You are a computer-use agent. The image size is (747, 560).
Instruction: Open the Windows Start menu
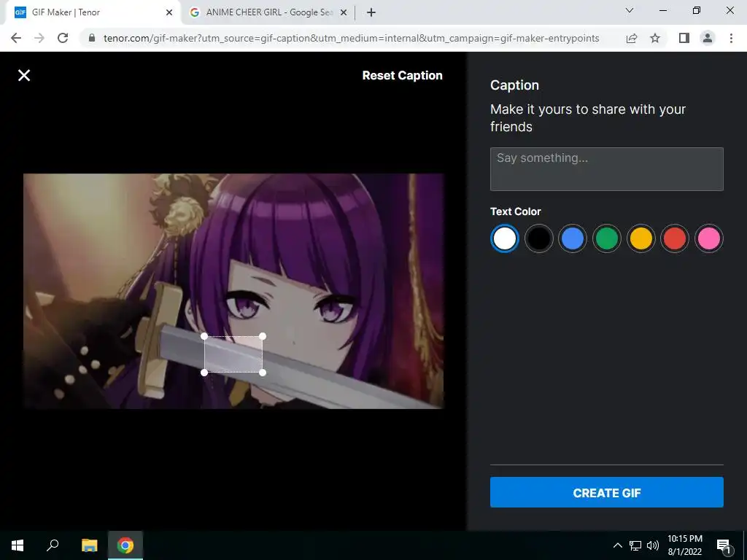click(x=18, y=545)
